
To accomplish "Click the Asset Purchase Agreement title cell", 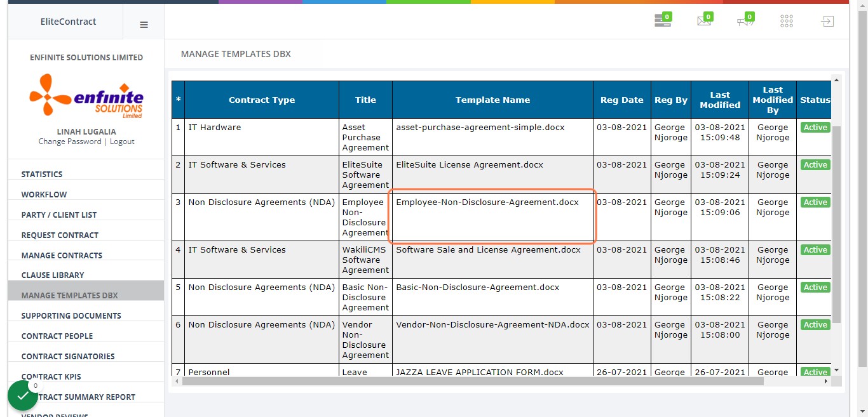I will [365, 137].
